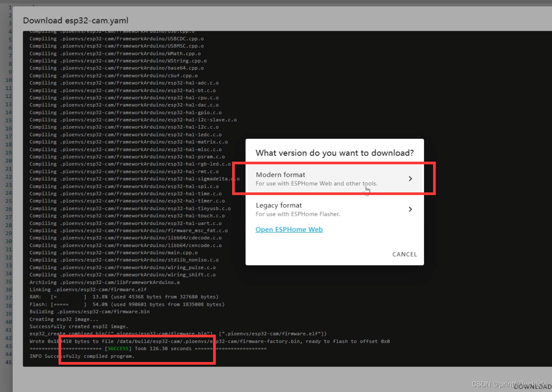
Task: Click the log line compiling wiring_shift.c.o
Action: click(123, 275)
